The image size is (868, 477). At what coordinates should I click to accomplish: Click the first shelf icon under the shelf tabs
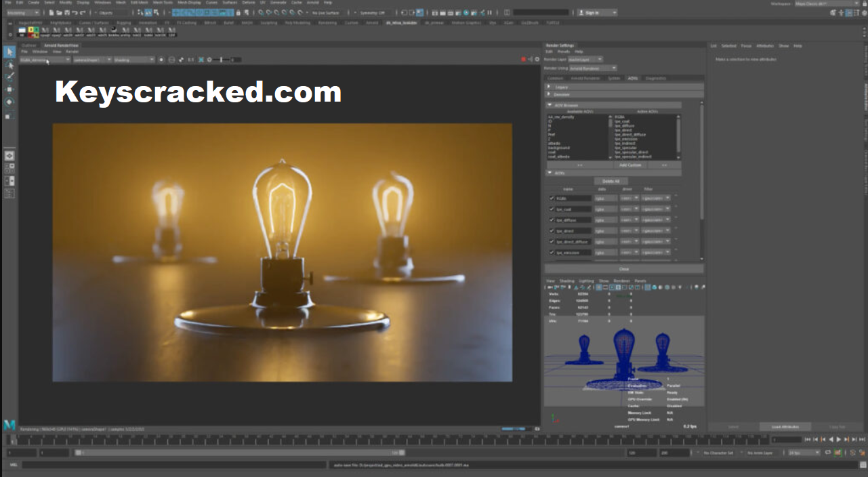(x=22, y=30)
